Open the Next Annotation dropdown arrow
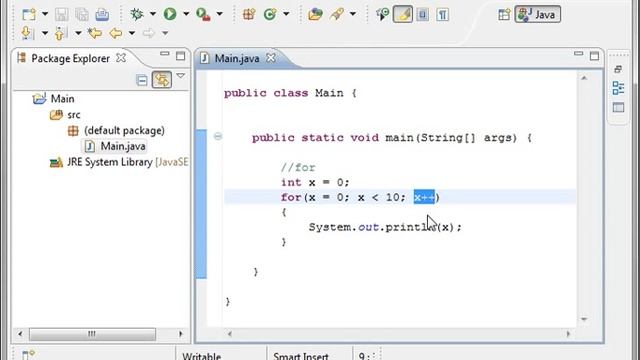 point(45,33)
